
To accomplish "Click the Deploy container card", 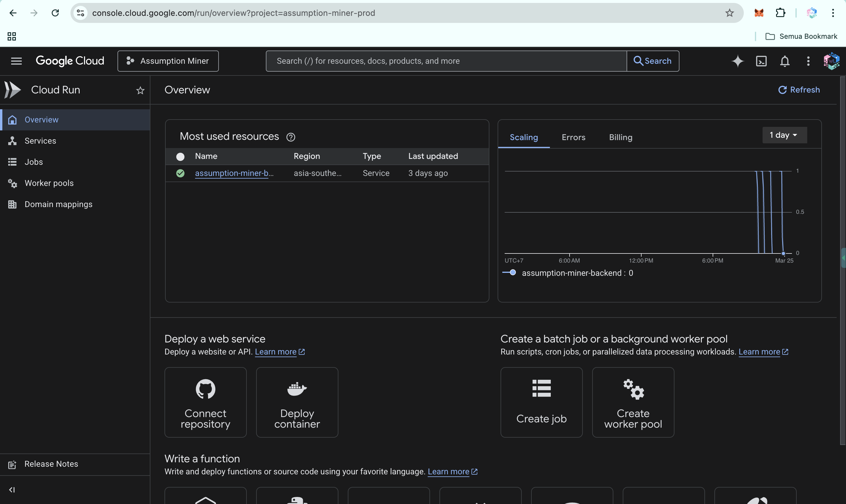I will pyautogui.click(x=297, y=402).
